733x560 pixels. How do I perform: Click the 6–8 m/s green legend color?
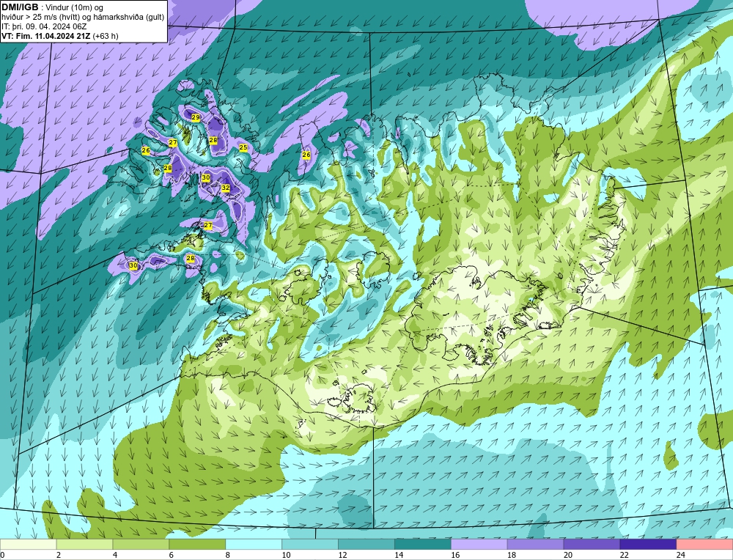197,544
